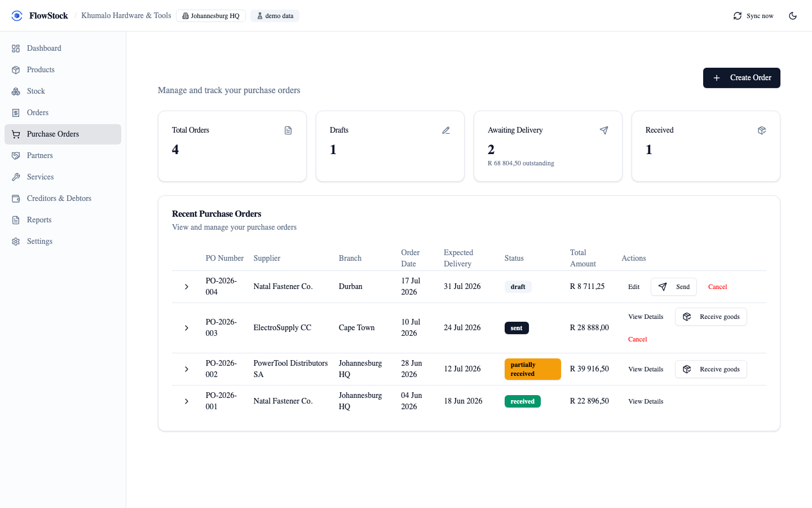This screenshot has width=812, height=508.
Task: Click Khumalo Hardware & Tools company name
Action: (126, 16)
